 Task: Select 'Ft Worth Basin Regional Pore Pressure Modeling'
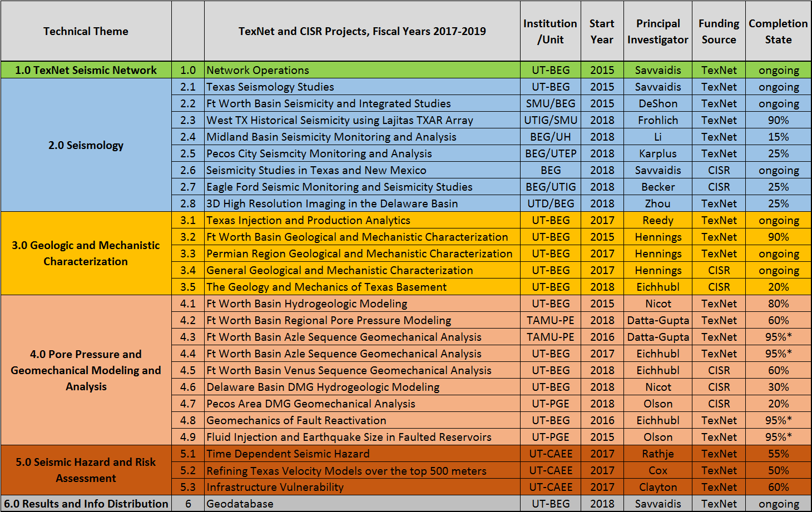pyautogui.click(x=362, y=320)
